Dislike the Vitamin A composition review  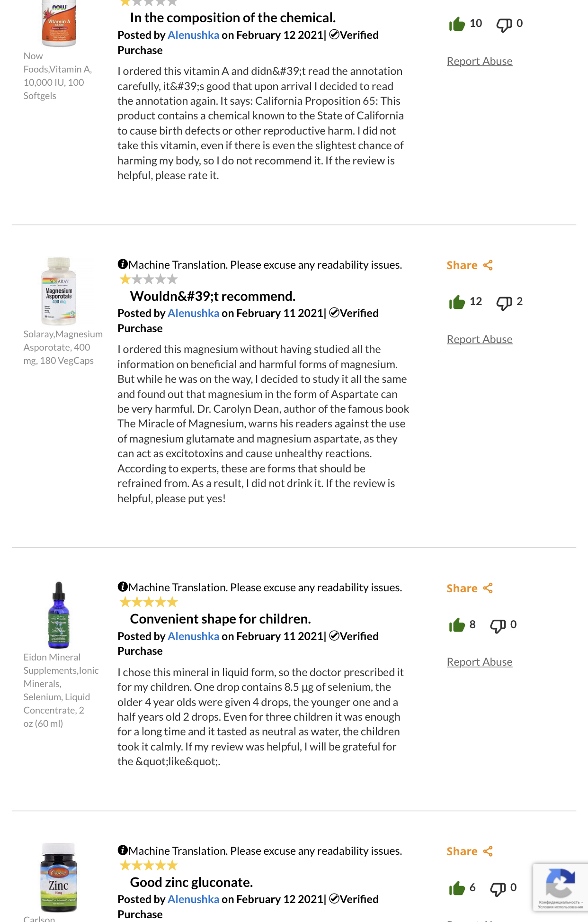coord(504,25)
